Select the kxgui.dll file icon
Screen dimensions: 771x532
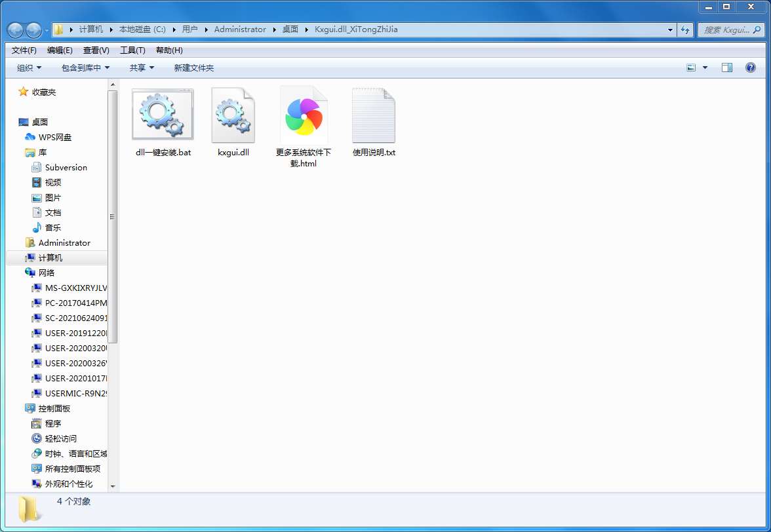(x=233, y=115)
